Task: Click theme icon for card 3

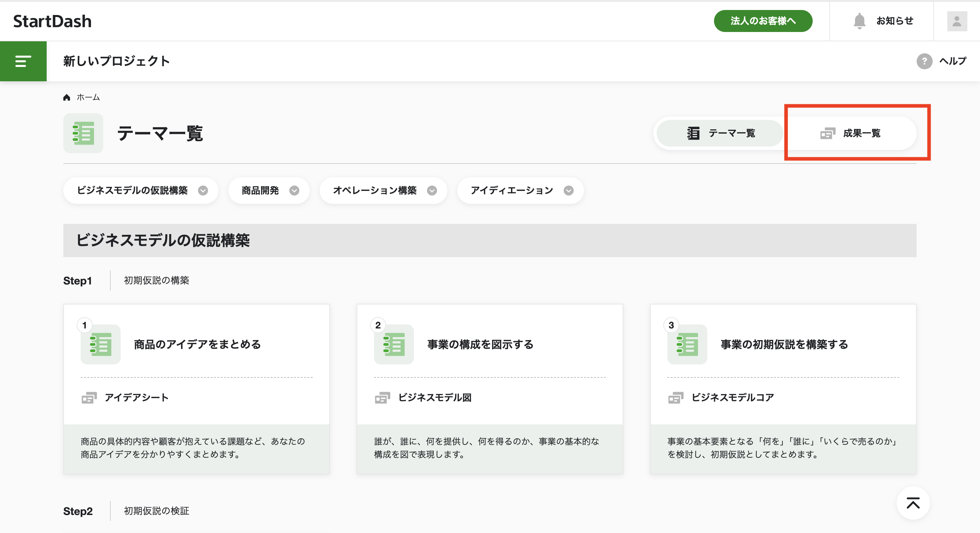Action: pos(687,344)
